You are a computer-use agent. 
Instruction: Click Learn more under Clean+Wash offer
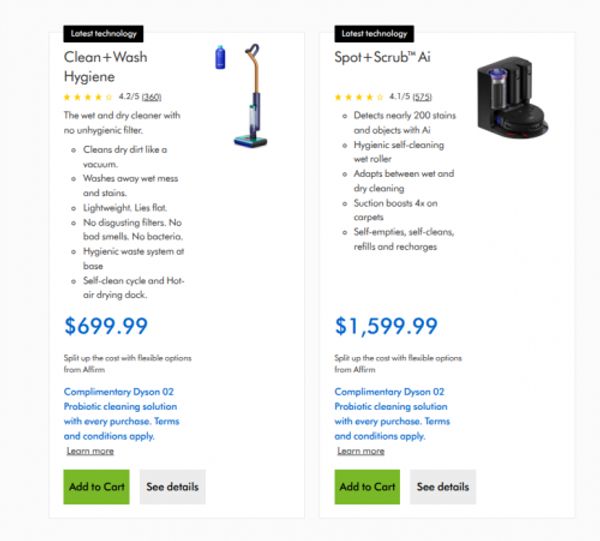click(x=90, y=451)
